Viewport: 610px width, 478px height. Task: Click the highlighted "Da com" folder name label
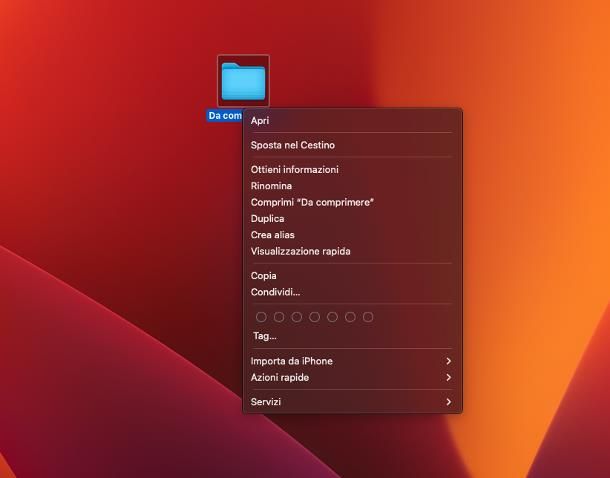tap(225, 116)
